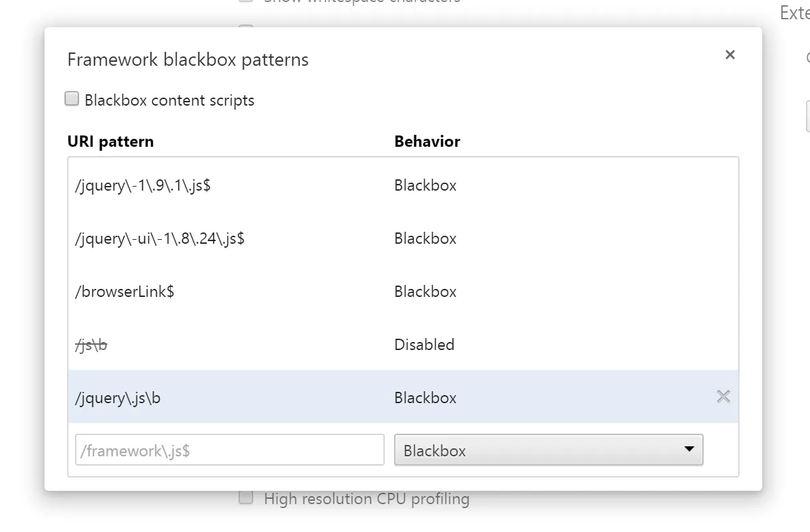Click Blackbox behavior of the /browserLink$ row
Image resolution: width=810 pixels, height=532 pixels.
425,292
